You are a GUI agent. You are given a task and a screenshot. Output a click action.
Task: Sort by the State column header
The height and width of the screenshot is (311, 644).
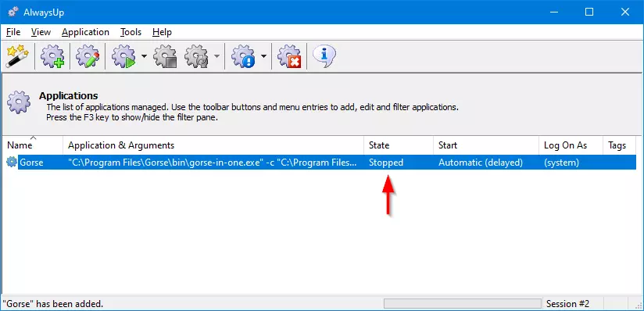[399, 145]
